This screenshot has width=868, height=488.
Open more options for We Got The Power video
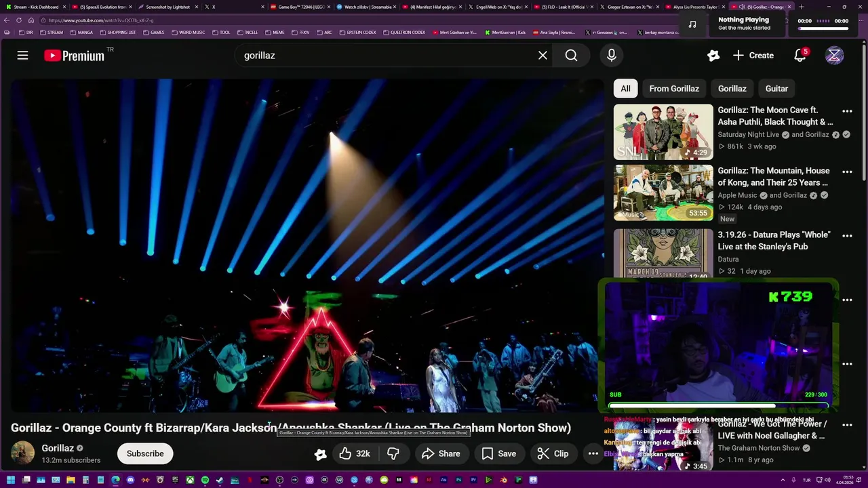847,425
